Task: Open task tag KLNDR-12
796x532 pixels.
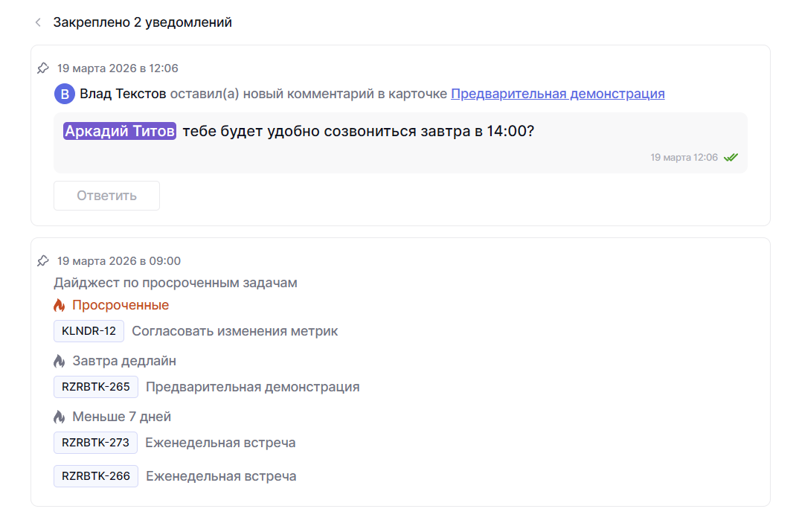Action: (x=89, y=331)
